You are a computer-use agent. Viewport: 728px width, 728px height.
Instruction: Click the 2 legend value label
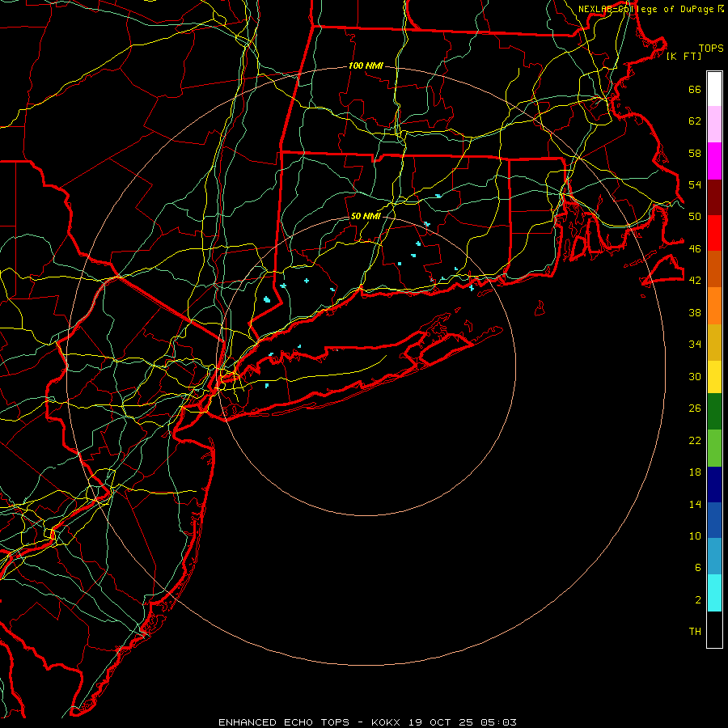(x=698, y=599)
